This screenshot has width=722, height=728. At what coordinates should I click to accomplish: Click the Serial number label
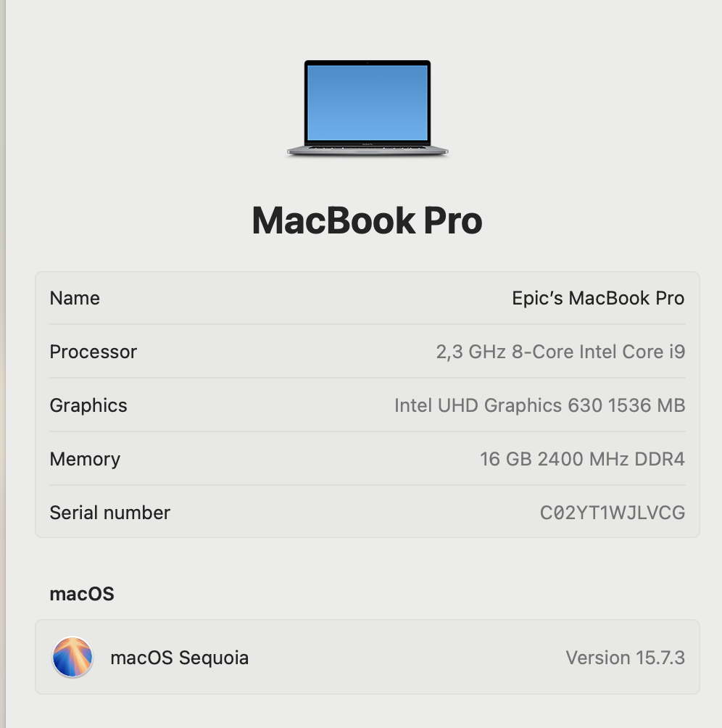click(110, 513)
